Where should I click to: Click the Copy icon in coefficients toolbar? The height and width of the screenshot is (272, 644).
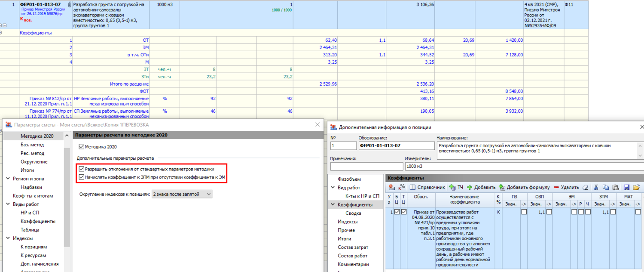coord(606,187)
